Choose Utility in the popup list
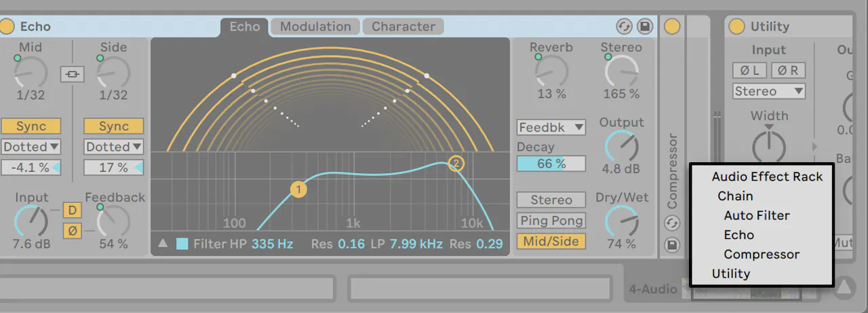The height and width of the screenshot is (313, 868). pyautogui.click(x=731, y=274)
